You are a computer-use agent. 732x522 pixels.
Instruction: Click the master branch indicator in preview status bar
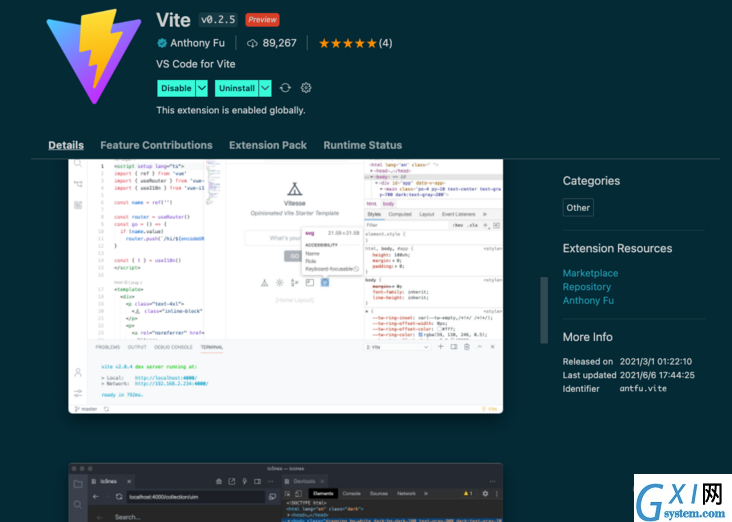point(86,409)
